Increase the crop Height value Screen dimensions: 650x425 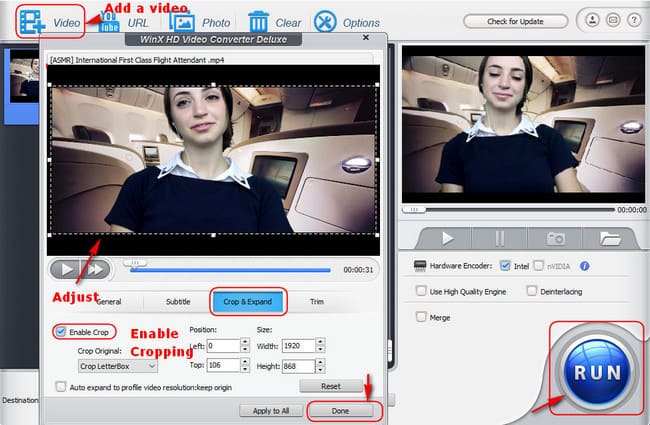click(320, 362)
